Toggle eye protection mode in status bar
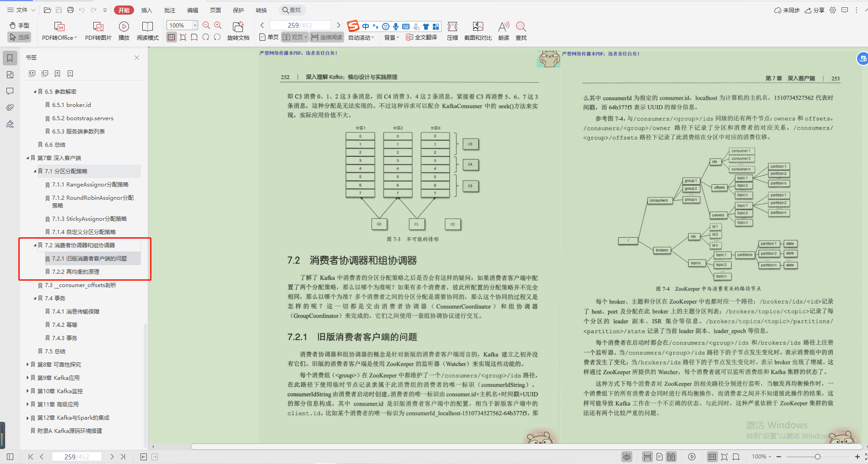Image resolution: width=868 pixels, height=464 pixels. pyautogui.click(x=627, y=457)
